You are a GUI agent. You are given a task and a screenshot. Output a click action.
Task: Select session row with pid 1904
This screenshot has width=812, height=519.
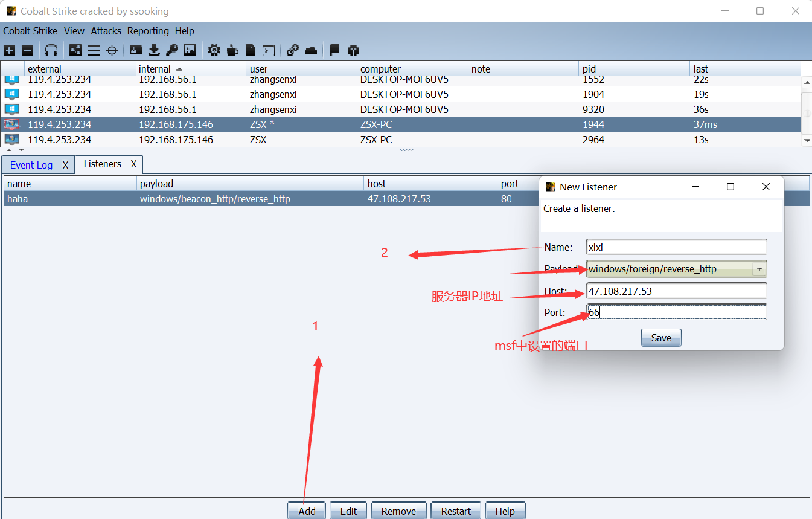click(401, 94)
